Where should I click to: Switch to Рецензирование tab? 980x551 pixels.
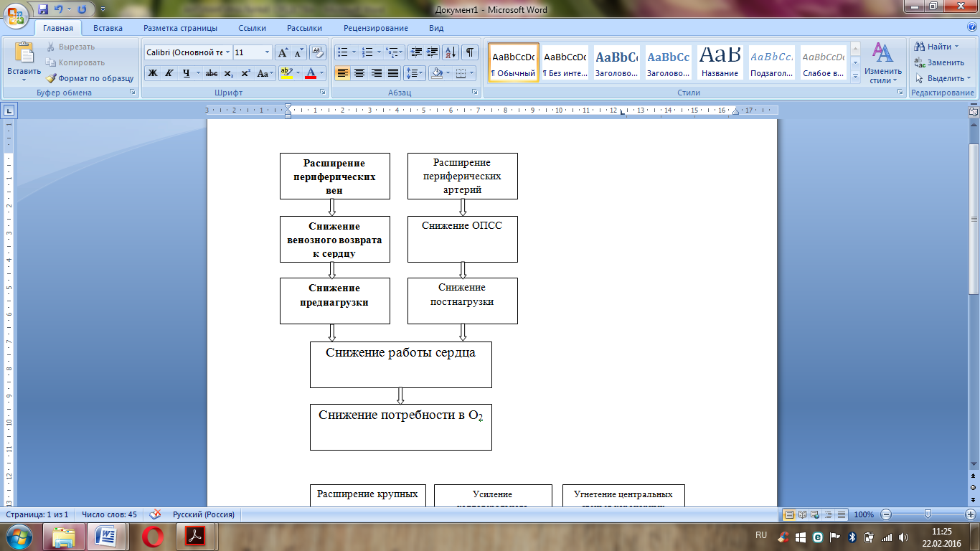tap(376, 28)
